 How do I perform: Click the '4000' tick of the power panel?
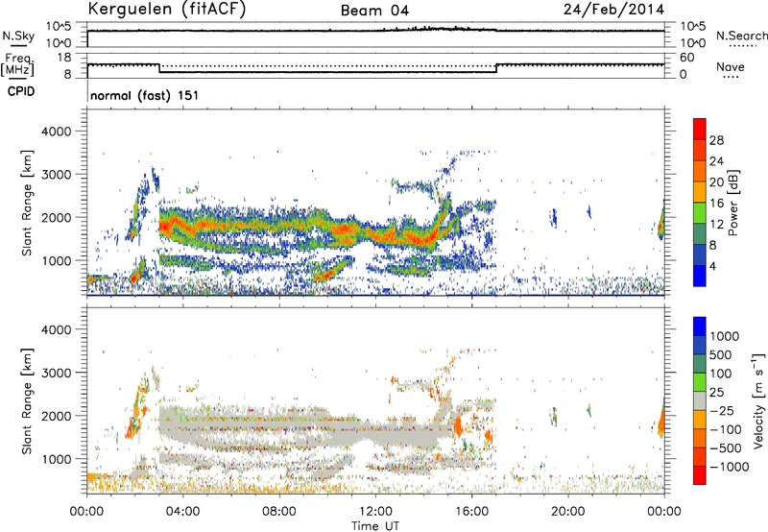pos(57,132)
